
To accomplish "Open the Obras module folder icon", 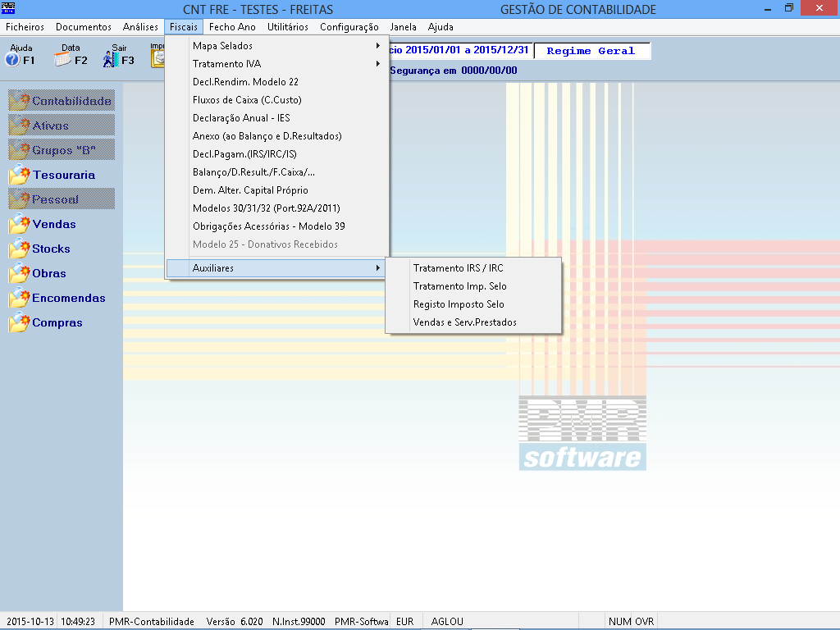I will pyautogui.click(x=20, y=273).
